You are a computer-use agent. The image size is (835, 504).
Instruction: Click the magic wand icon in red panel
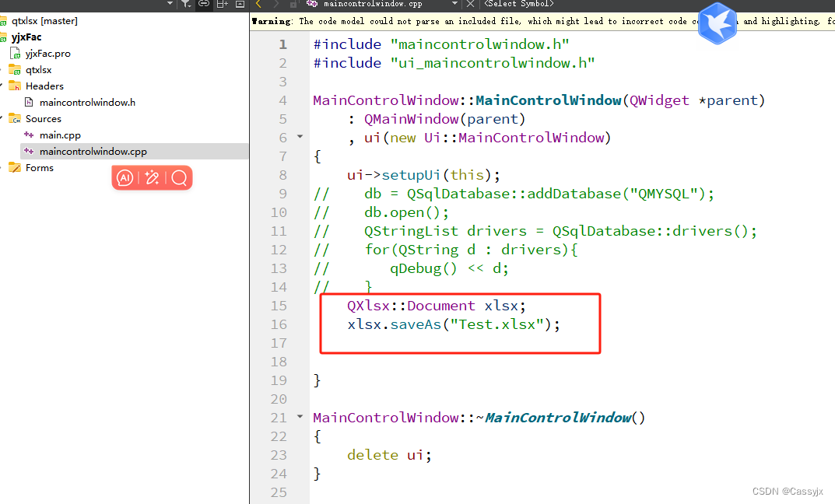pyautogui.click(x=153, y=177)
